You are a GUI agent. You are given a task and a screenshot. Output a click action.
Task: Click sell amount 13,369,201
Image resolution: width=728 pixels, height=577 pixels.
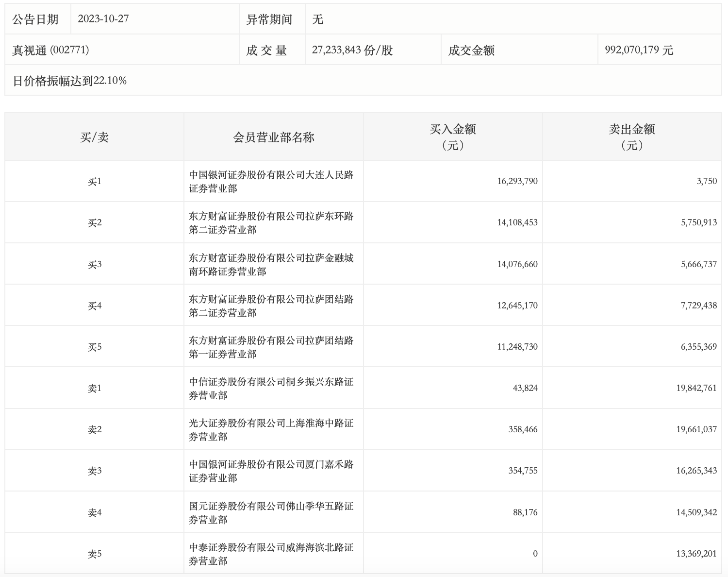pos(696,554)
